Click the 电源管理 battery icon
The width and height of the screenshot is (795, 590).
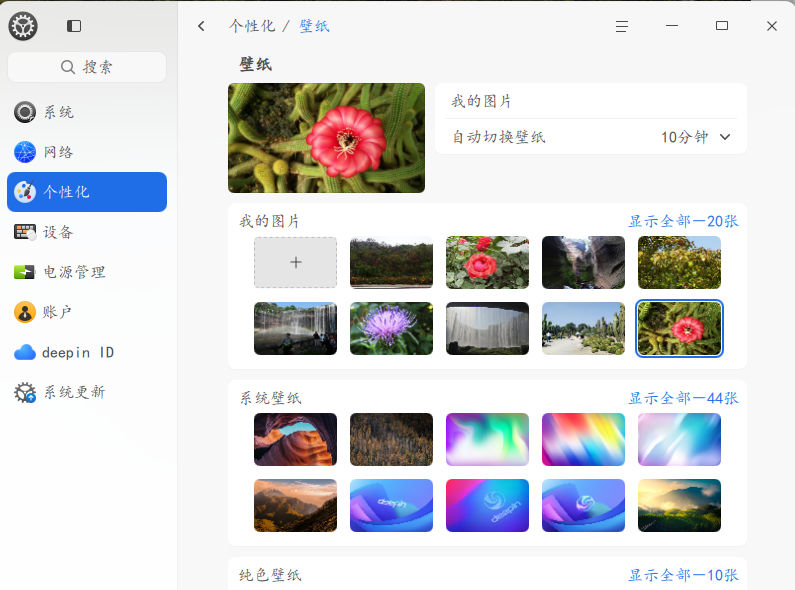(x=25, y=272)
